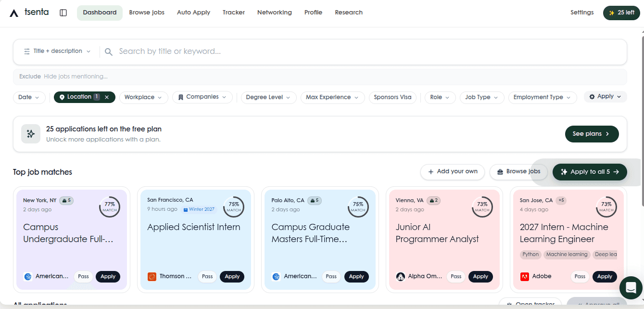Expand the Degree Level dropdown
The image size is (644, 309).
click(x=268, y=97)
